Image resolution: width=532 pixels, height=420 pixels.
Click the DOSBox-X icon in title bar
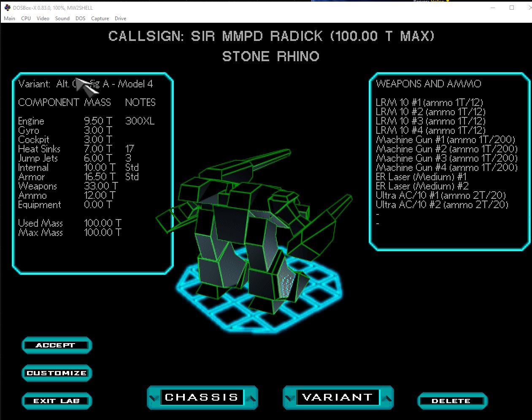coord(7,8)
